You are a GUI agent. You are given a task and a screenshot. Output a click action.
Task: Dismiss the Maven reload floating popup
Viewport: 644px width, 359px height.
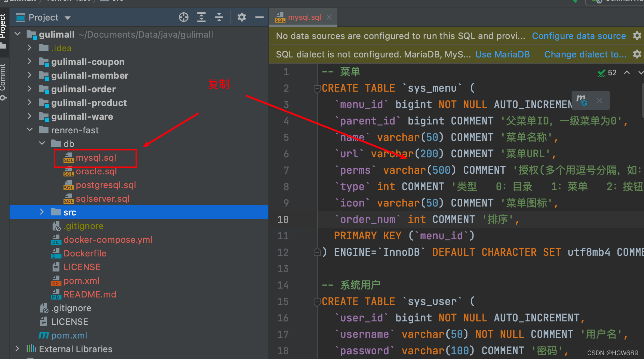pyautogui.click(x=600, y=101)
